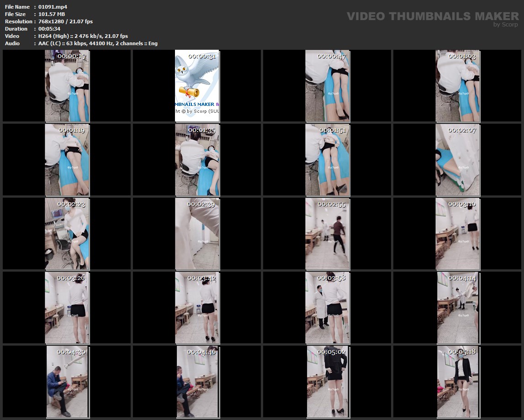Click the thumbnail at timestamp 00:00:15

pyautogui.click(x=67, y=86)
